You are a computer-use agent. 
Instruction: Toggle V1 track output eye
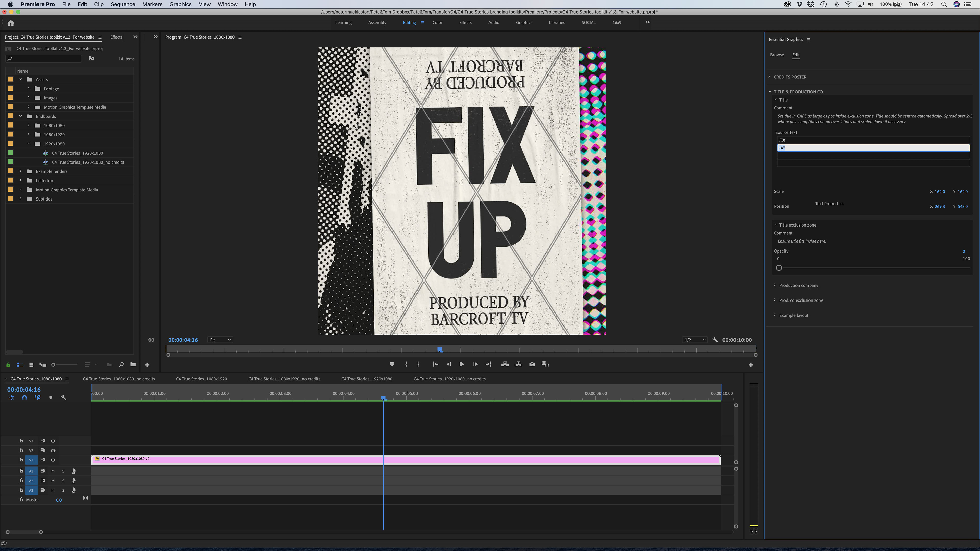53,460
